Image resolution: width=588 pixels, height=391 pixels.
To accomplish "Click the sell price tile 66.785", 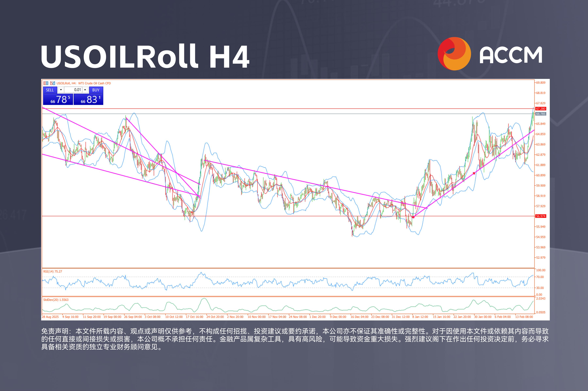I will pos(58,99).
